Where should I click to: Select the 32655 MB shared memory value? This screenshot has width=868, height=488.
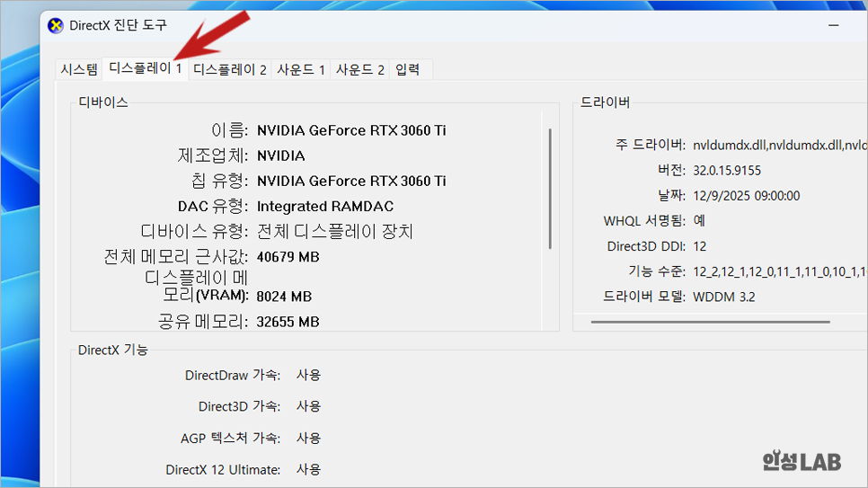pyautogui.click(x=288, y=322)
